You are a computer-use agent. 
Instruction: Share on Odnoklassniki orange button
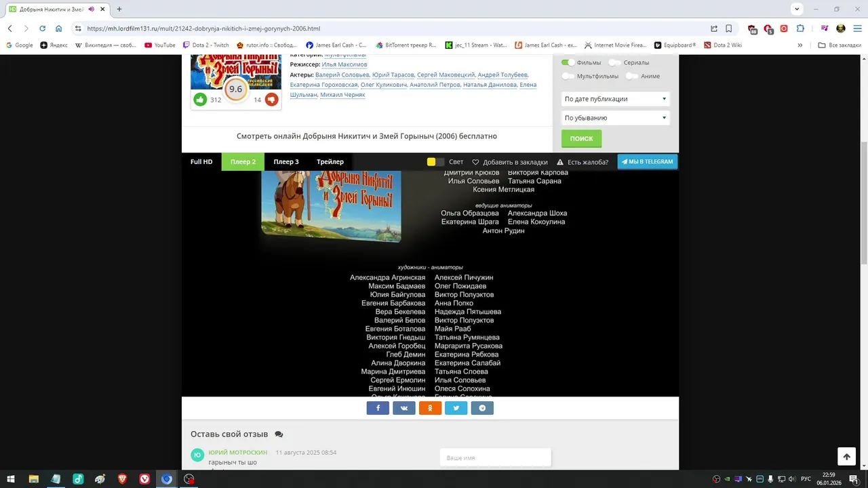[430, 408]
